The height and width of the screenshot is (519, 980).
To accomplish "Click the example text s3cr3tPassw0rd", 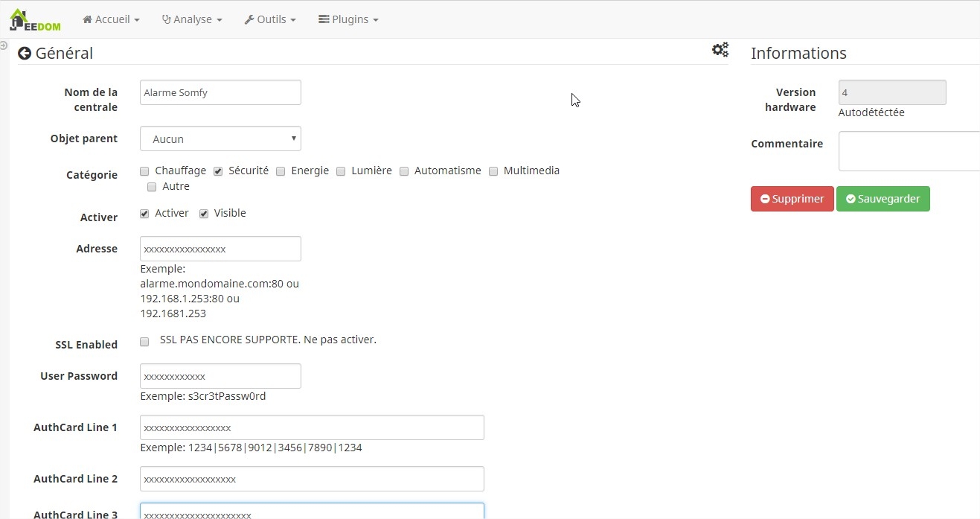I will click(x=227, y=396).
